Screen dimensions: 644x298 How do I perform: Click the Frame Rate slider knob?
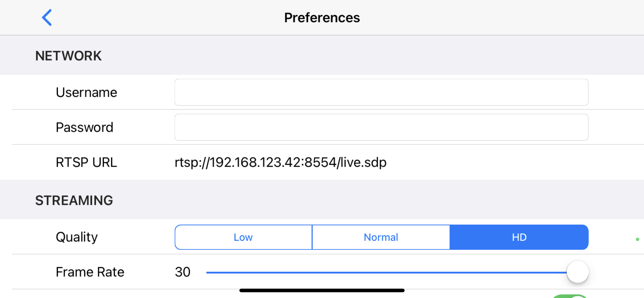(578, 272)
